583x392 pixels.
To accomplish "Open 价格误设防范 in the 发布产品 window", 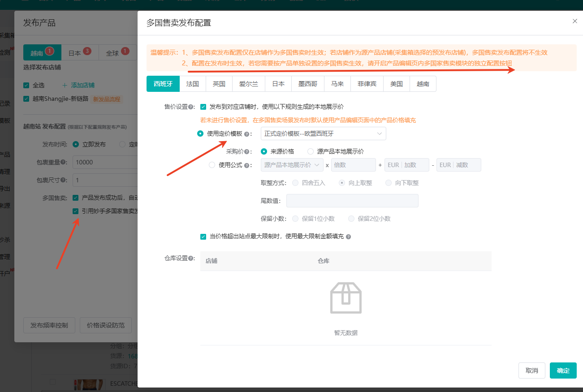I will point(106,325).
